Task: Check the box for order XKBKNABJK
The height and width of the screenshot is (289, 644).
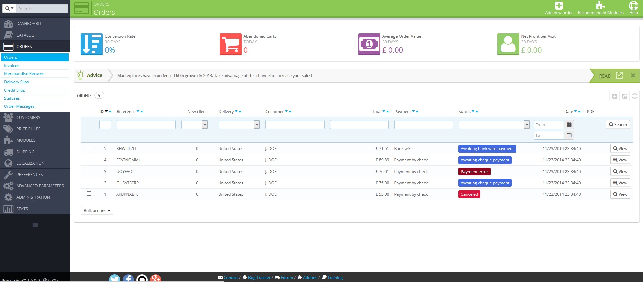Action: pyautogui.click(x=89, y=194)
